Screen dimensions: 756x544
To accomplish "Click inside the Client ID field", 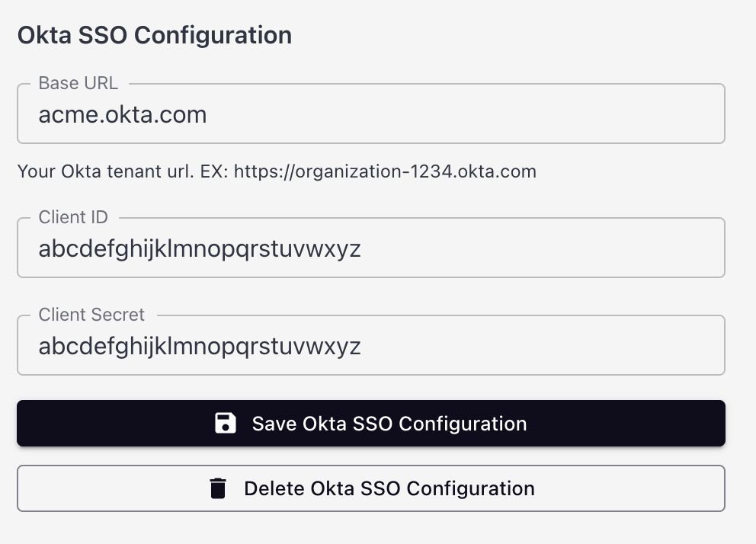I will point(370,248).
